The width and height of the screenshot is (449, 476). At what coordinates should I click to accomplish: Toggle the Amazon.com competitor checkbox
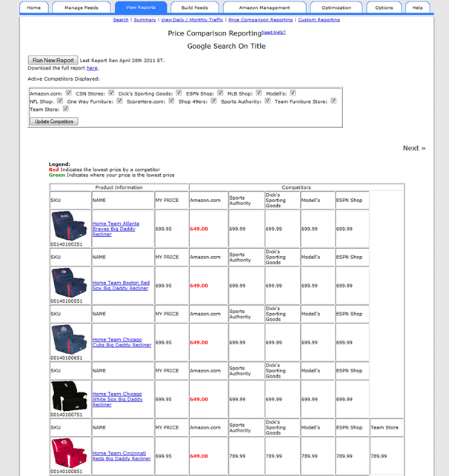(69, 93)
